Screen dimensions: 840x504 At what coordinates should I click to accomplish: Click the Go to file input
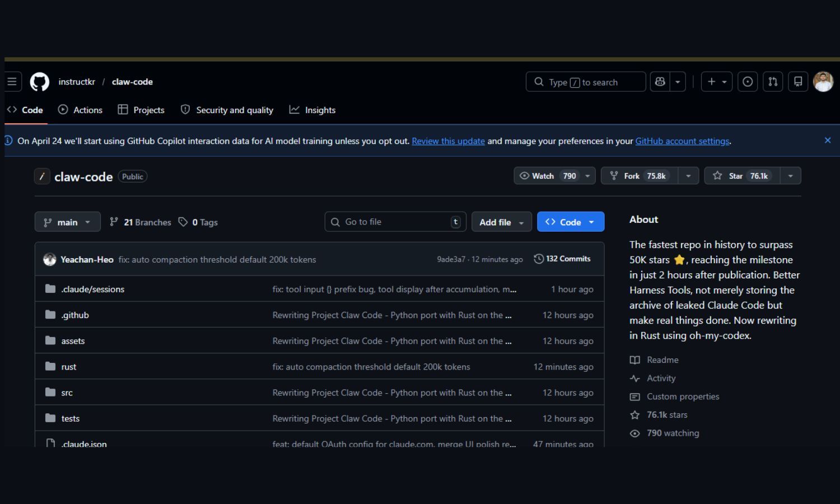pos(395,222)
